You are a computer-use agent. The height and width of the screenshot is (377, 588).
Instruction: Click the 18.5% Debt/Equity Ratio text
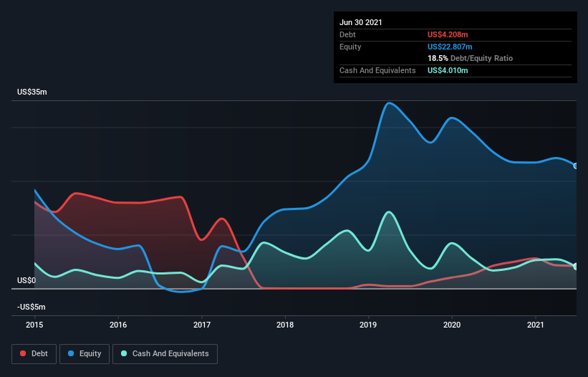471,58
